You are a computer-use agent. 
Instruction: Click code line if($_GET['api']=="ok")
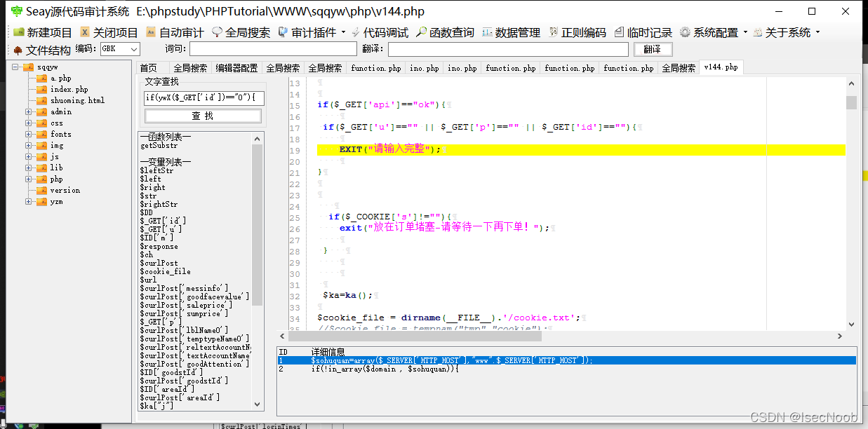(x=382, y=104)
